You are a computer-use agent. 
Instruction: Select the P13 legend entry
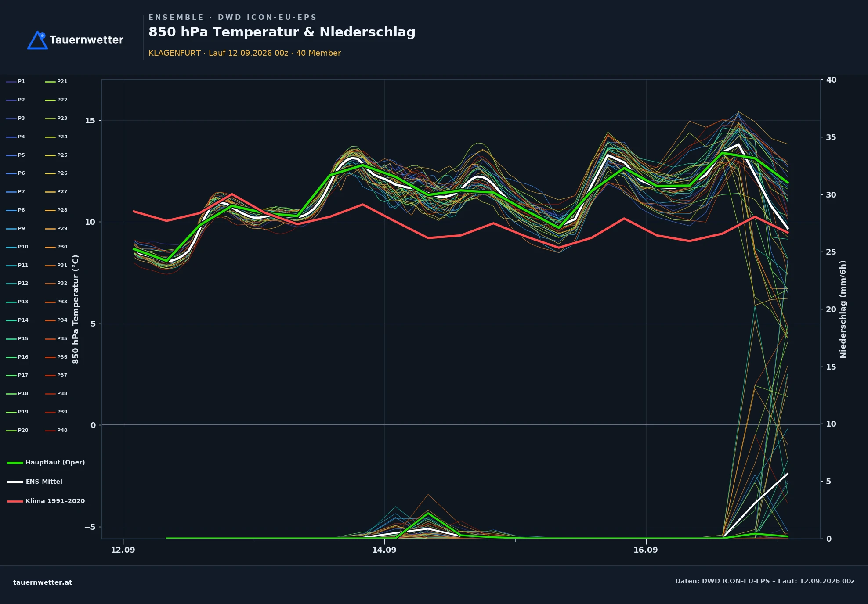click(x=17, y=302)
